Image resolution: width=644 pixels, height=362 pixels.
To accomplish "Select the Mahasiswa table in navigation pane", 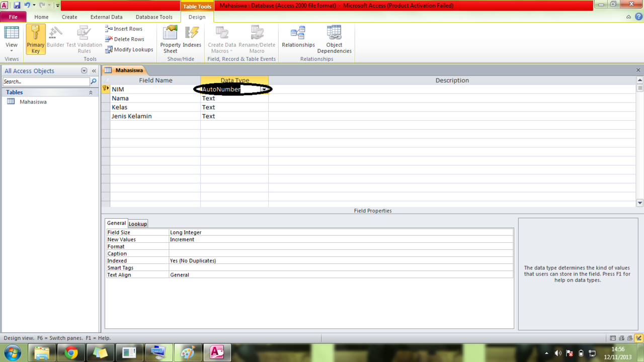I will pos(33,102).
